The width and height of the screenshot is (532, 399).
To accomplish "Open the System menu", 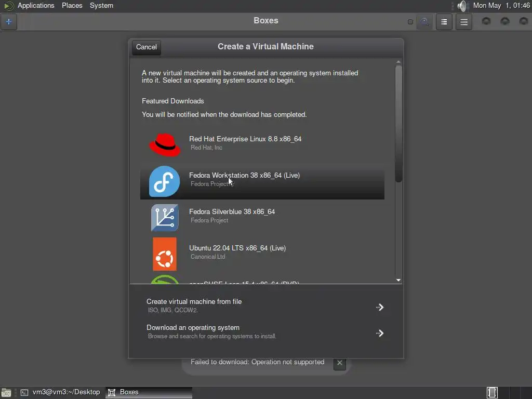I will tap(101, 5).
